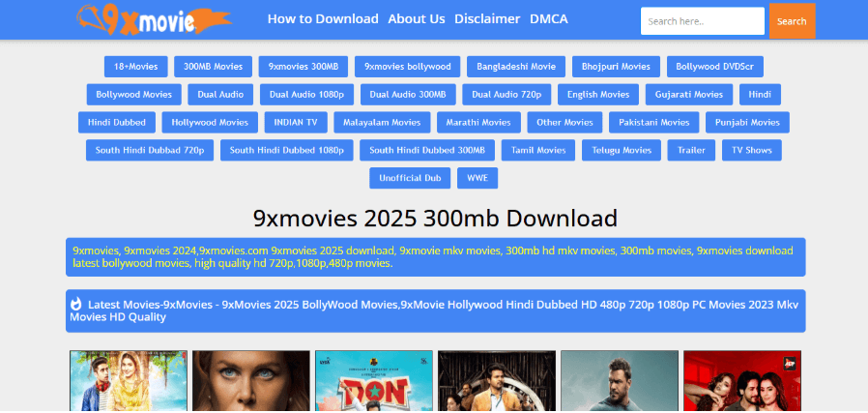Select the 9xmovies bollywood category
Screen dimensions: 868x413
(408, 67)
